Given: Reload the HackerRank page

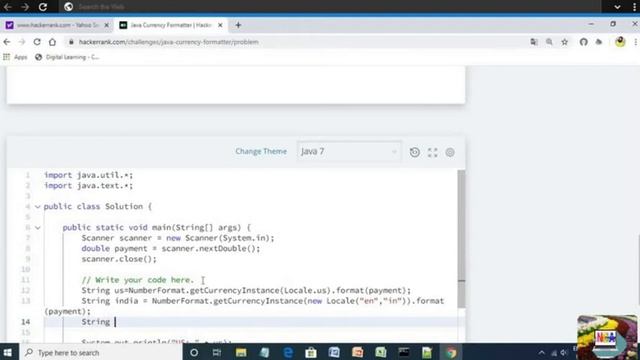Looking at the screenshot, I should pyautogui.click(x=37, y=42).
